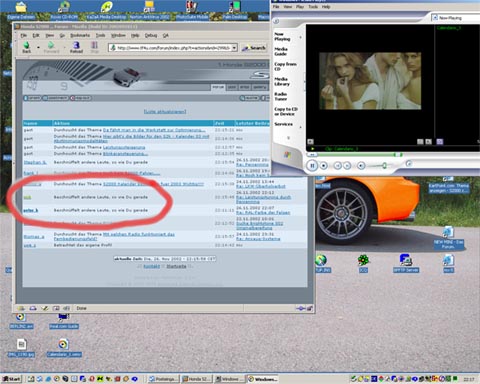Stop playback in Media Player
This screenshot has height=384, width=480.
pyautogui.click(x=324, y=165)
